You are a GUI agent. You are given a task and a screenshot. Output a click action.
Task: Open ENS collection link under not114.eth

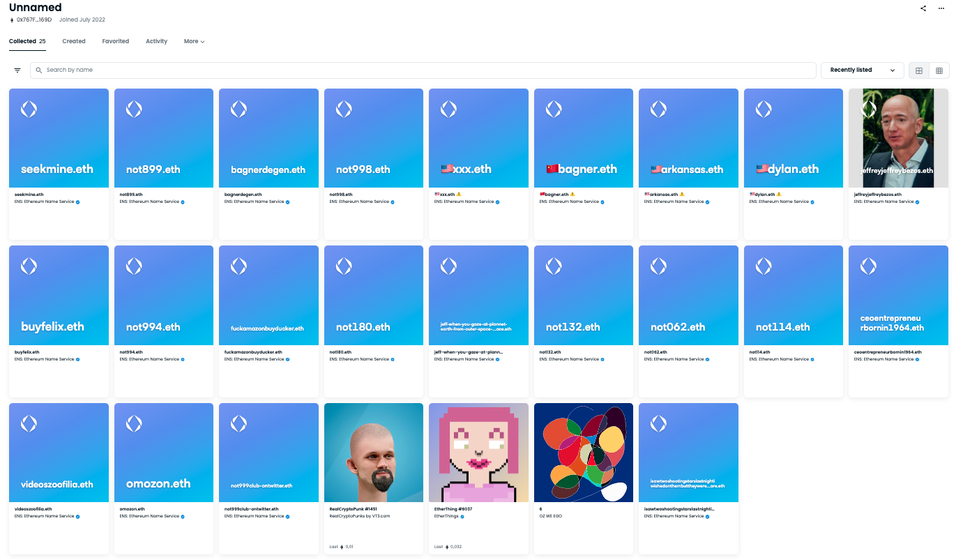779,359
